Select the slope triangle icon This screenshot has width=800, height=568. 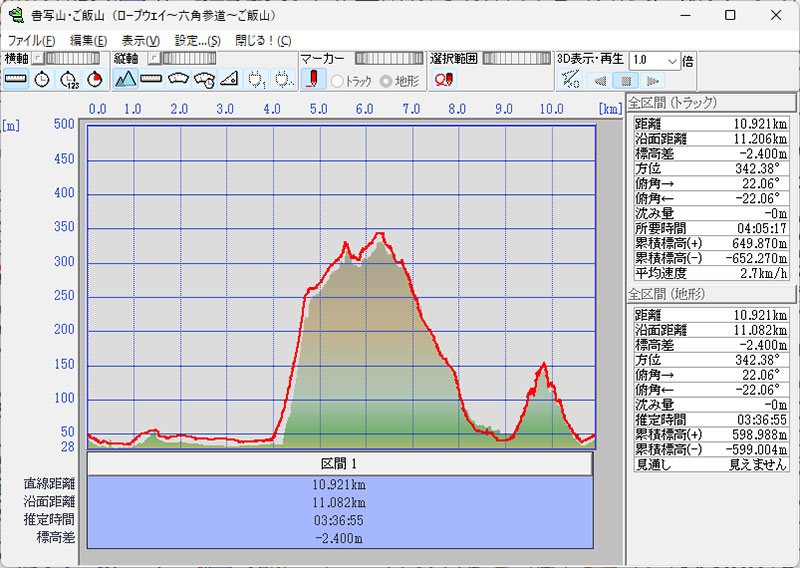[x=230, y=79]
